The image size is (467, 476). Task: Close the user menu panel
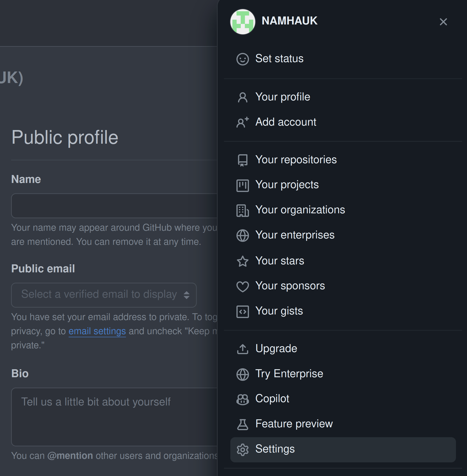coord(443,22)
